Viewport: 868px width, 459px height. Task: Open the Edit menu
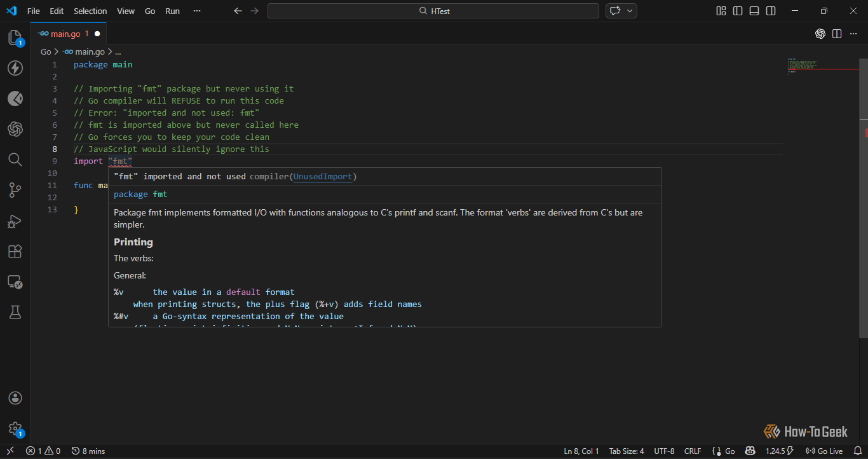57,11
